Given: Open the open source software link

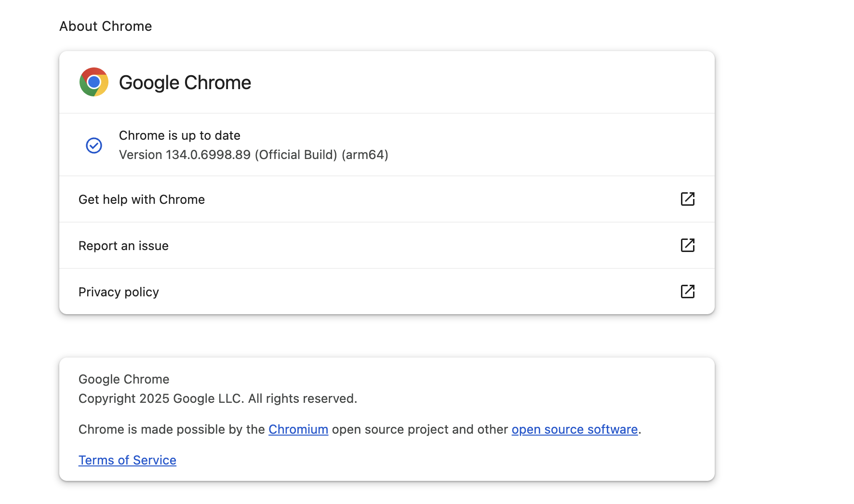Looking at the screenshot, I should pyautogui.click(x=574, y=429).
